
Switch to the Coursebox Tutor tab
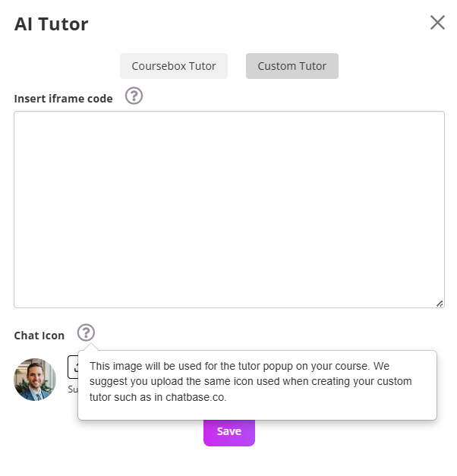tap(174, 66)
